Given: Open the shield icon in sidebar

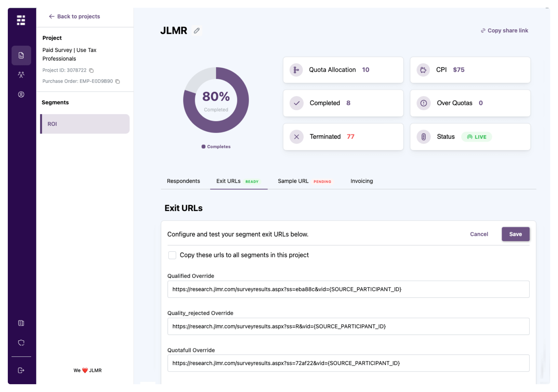Looking at the screenshot, I should 21,343.
